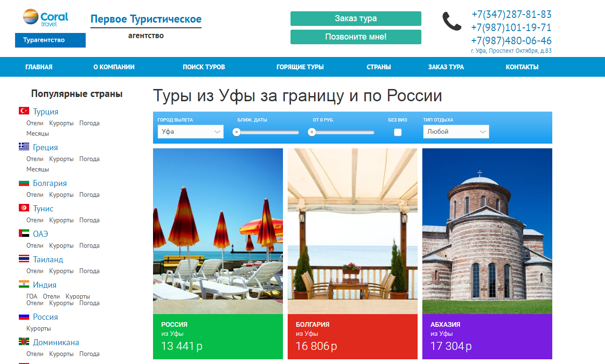Click the Bulgaria flag icon

[24, 183]
